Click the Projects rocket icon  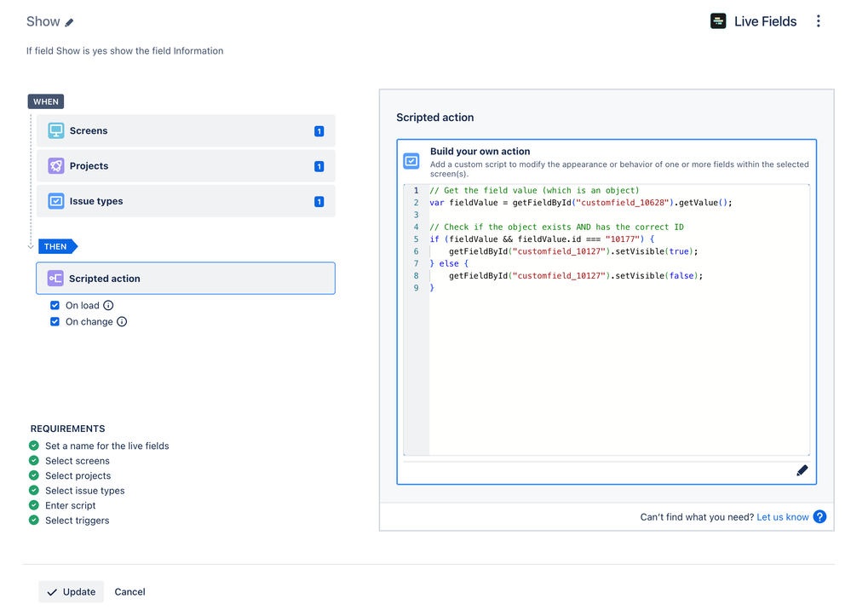(56, 166)
